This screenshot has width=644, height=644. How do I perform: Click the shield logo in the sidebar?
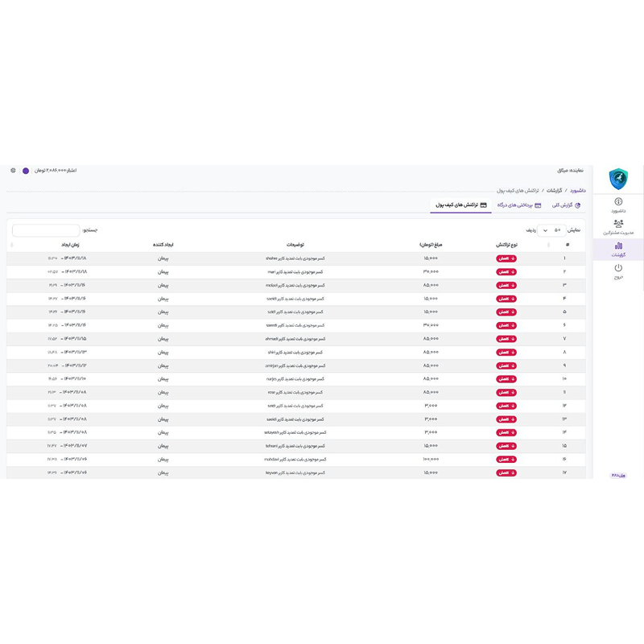[617, 178]
